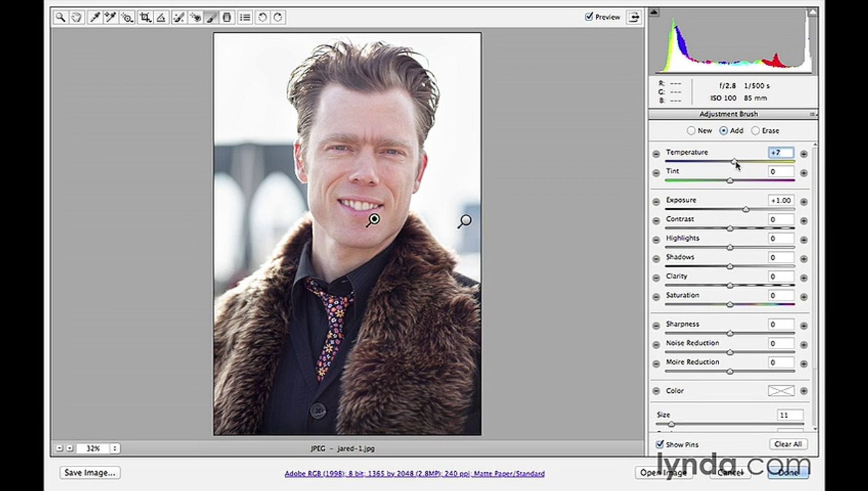Open the Adjustment Brush panel menu
Image resolution: width=868 pixels, height=491 pixels.
(812, 114)
